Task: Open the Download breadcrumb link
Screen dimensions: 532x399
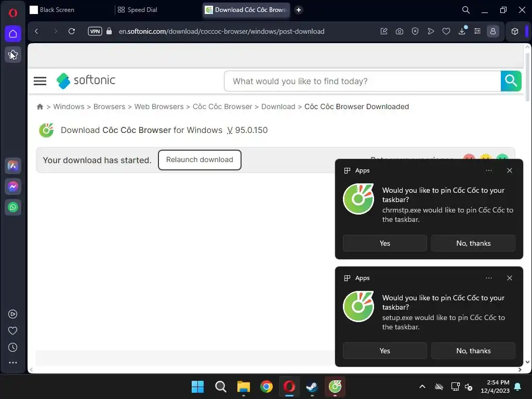Action: 278,107
